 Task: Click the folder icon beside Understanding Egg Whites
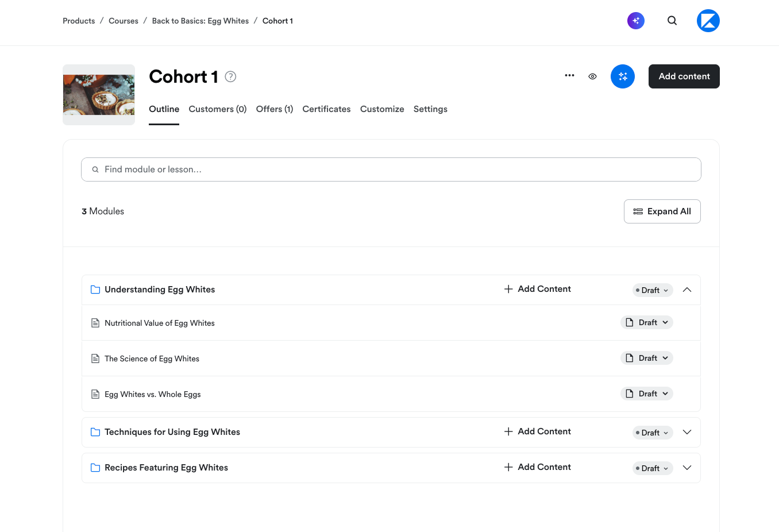[x=95, y=290]
